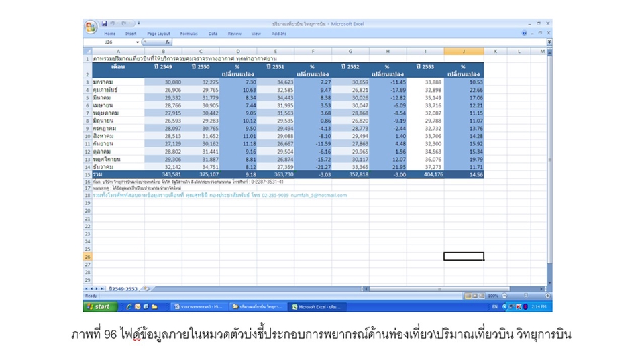Open the folder window taskbar button
644x362 pixels.
point(258,306)
